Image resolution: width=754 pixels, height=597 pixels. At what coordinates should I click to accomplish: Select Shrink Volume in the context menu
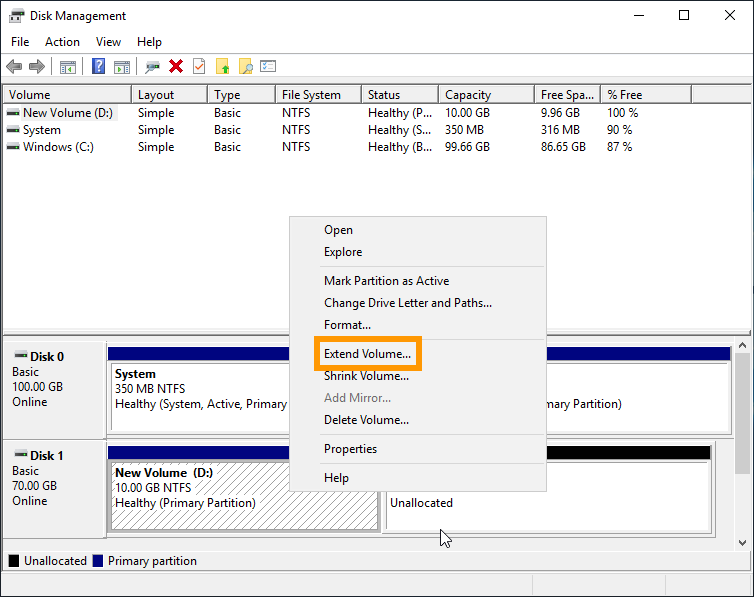point(366,376)
